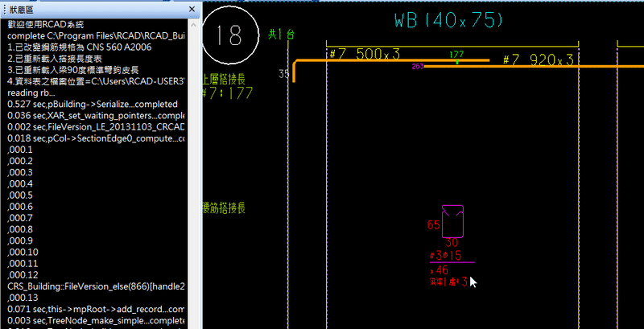Select the magenta stirrup shape symbol
This screenshot has height=329, width=644.
(x=452, y=221)
